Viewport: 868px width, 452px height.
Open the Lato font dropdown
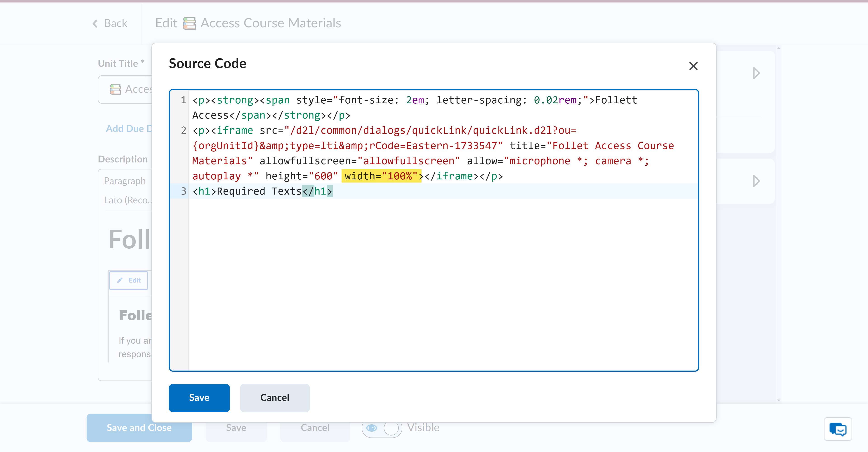[x=127, y=200]
